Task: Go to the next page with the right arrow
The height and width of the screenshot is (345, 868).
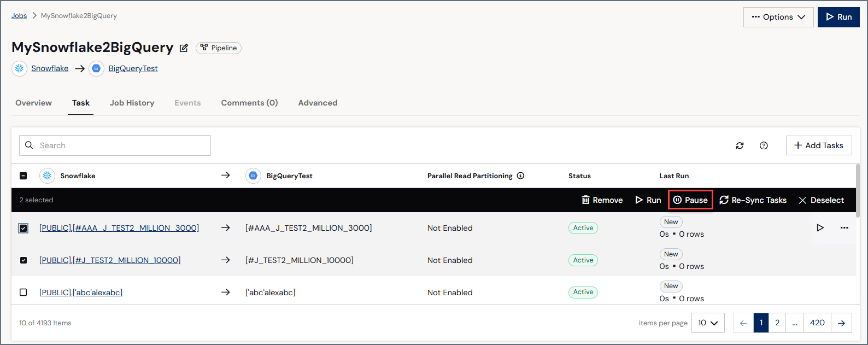Action: [x=841, y=323]
